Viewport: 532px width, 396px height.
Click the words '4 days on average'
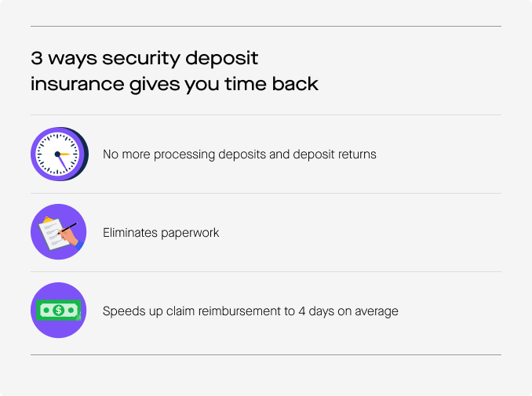click(348, 311)
